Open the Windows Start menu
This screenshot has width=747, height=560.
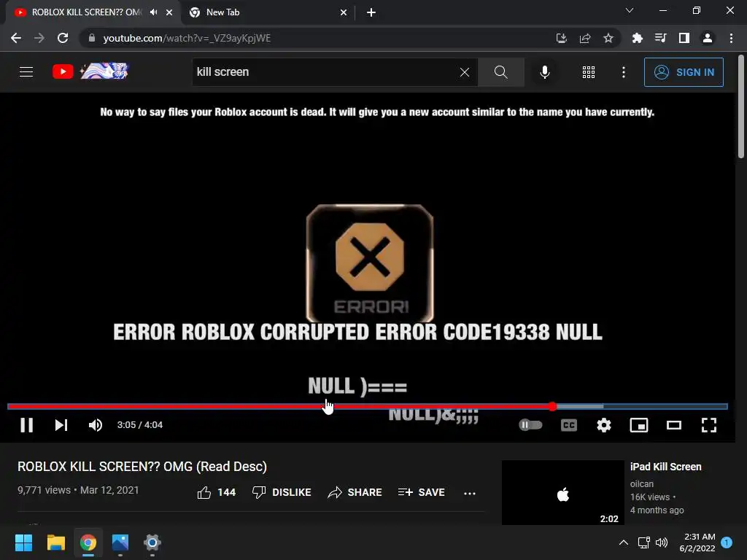click(x=23, y=542)
